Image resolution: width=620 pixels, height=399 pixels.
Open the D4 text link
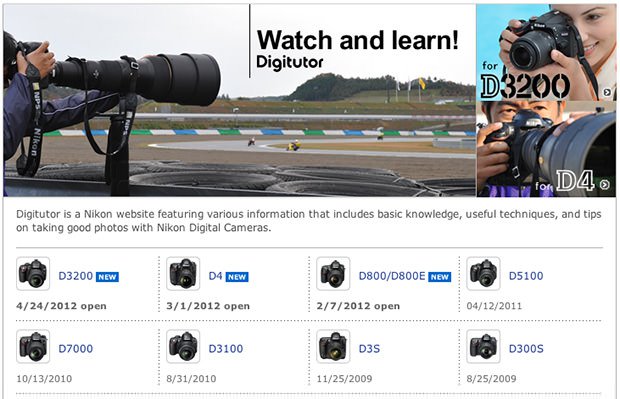(215, 276)
